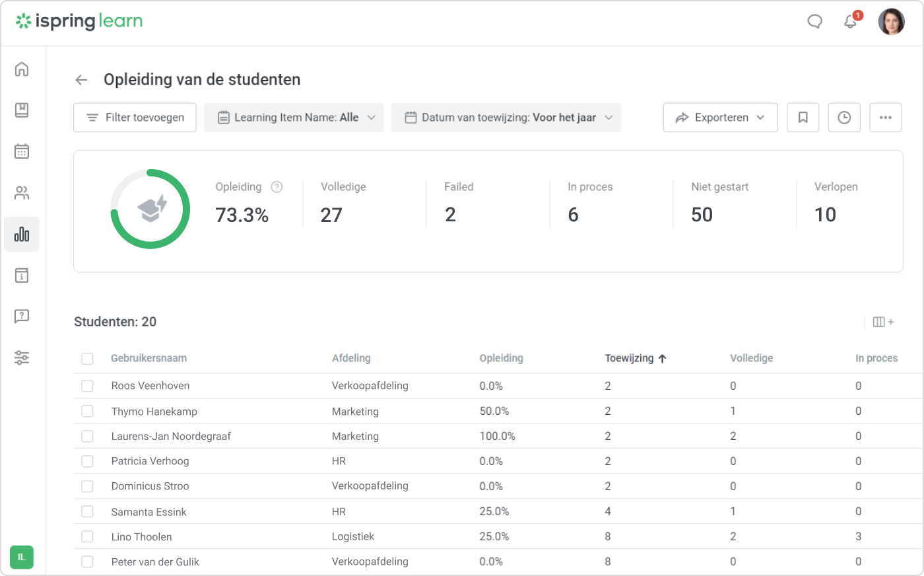Screen dimensions: 924x576
Task: Click the graduation cap progress ring
Action: 150,209
